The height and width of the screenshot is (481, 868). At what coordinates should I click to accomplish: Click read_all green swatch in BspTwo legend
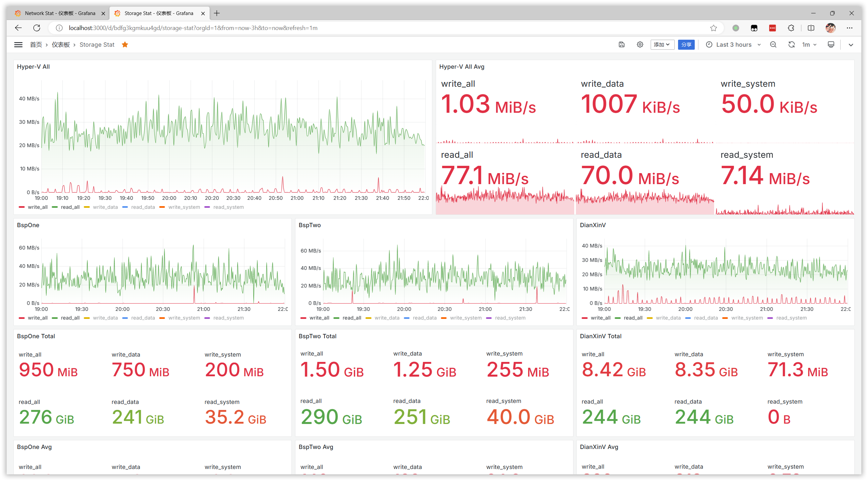pyautogui.click(x=336, y=318)
